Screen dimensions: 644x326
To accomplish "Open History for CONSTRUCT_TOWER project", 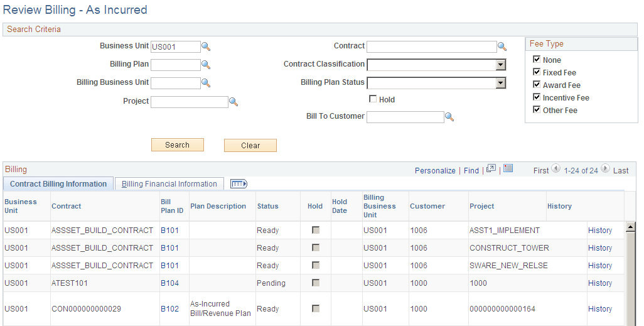I will pos(600,248).
